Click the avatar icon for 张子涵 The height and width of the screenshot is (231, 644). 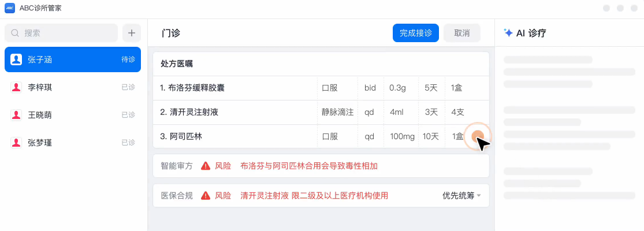(x=16, y=59)
